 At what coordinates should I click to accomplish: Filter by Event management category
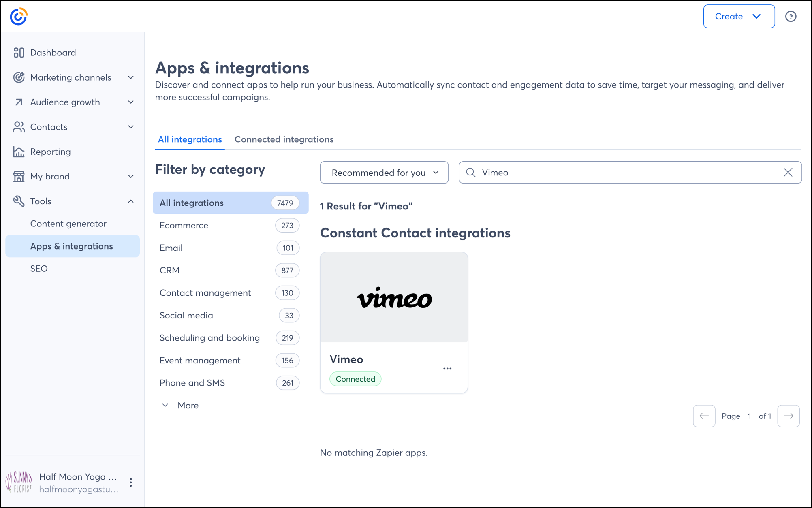pos(231,360)
